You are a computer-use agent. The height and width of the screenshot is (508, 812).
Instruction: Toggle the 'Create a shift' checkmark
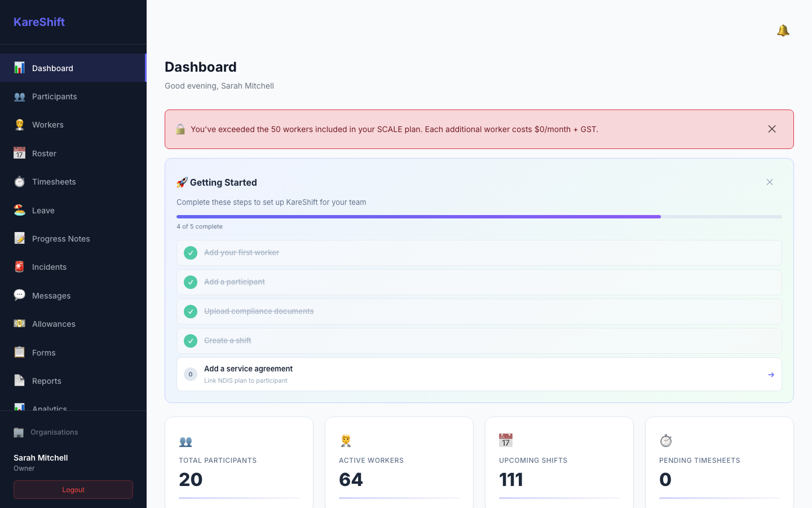click(x=191, y=341)
